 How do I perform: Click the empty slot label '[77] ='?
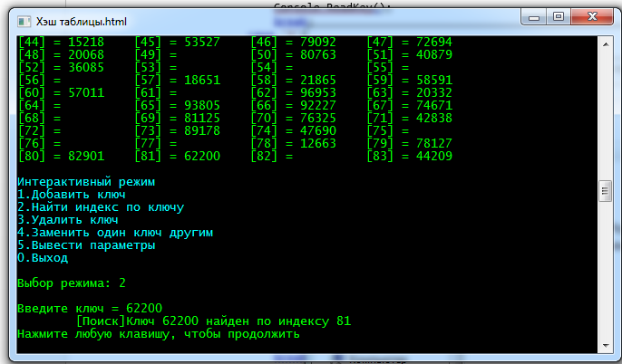(x=156, y=143)
